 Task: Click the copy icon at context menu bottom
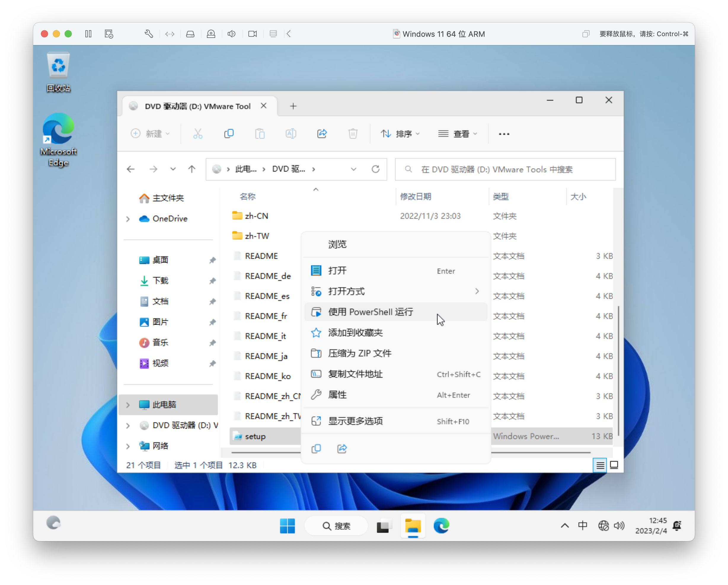[316, 449]
